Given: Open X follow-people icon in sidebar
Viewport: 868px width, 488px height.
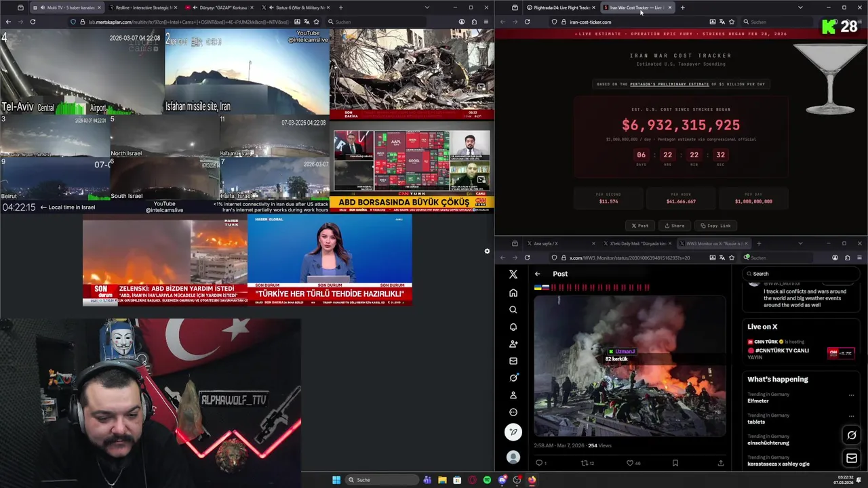Looking at the screenshot, I should point(513,344).
